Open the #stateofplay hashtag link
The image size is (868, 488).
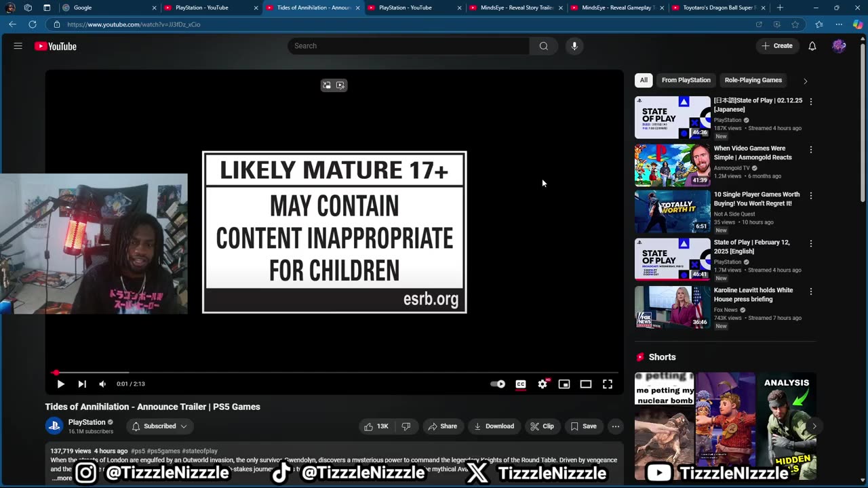pos(199,451)
